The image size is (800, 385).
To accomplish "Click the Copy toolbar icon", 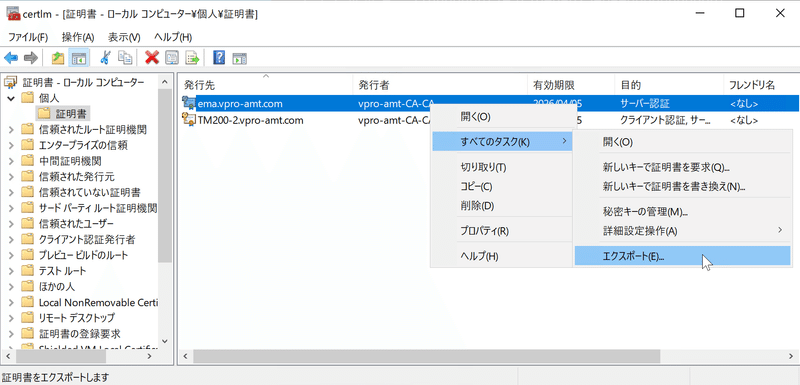I will point(125,58).
